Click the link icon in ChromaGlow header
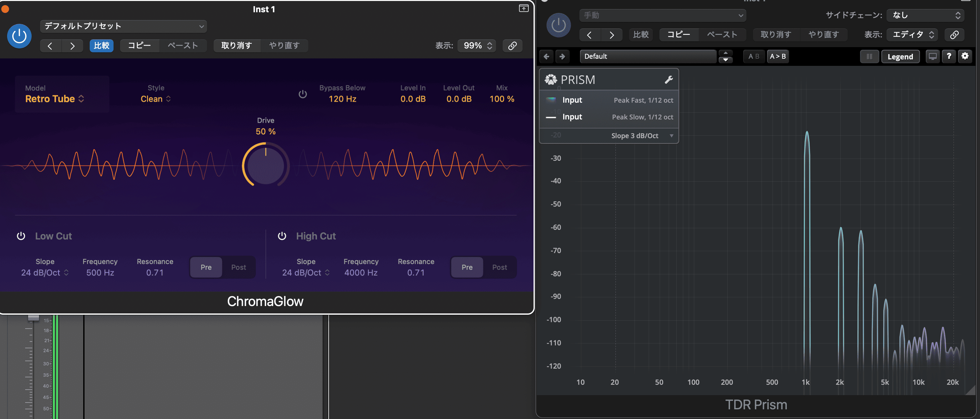This screenshot has width=980, height=419. point(513,46)
